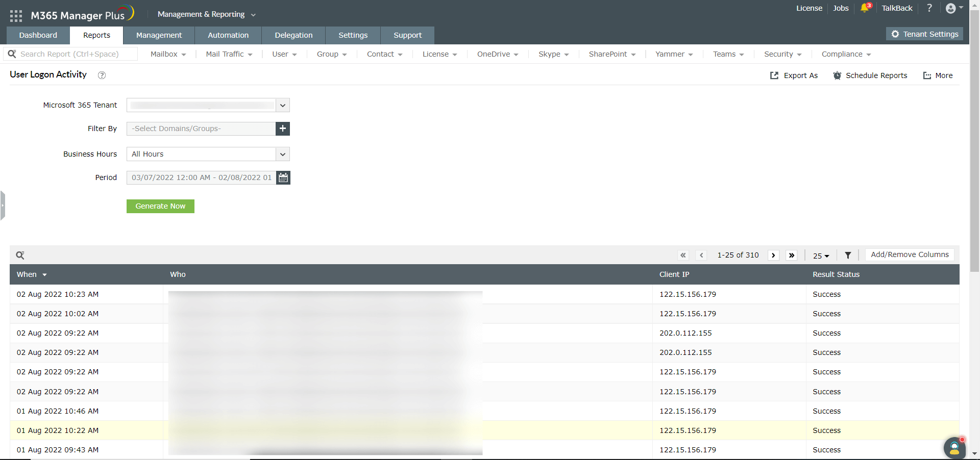Open the live chat assistant bubble

click(x=954, y=448)
